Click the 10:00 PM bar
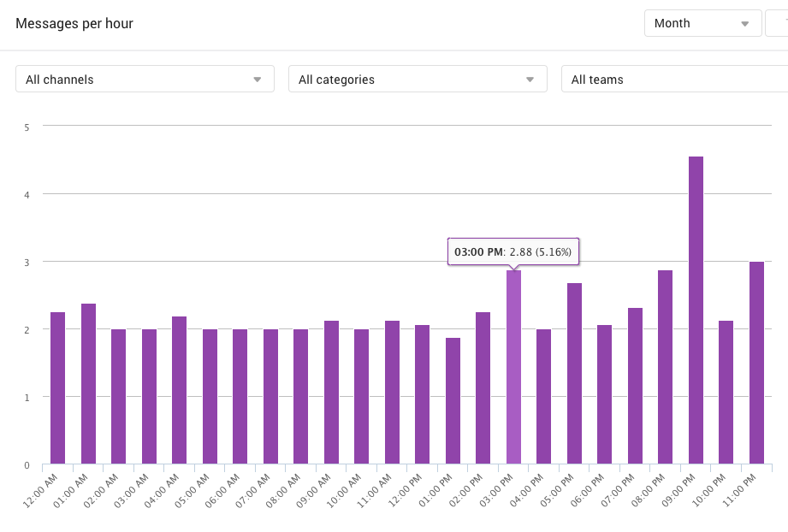The image size is (788, 532). [x=726, y=392]
